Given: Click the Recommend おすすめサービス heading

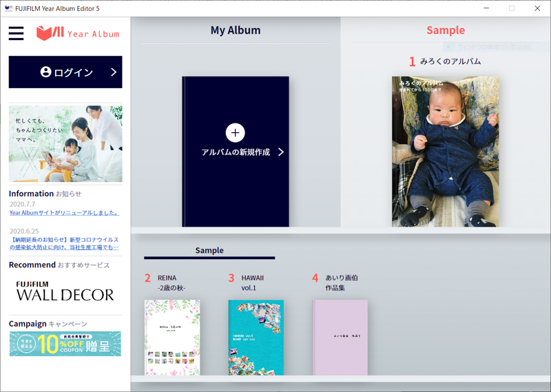Looking at the screenshot, I should coord(59,265).
